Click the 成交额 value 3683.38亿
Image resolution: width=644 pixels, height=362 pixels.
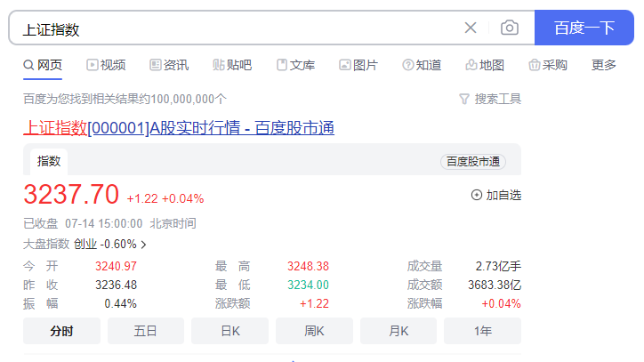[495, 285]
